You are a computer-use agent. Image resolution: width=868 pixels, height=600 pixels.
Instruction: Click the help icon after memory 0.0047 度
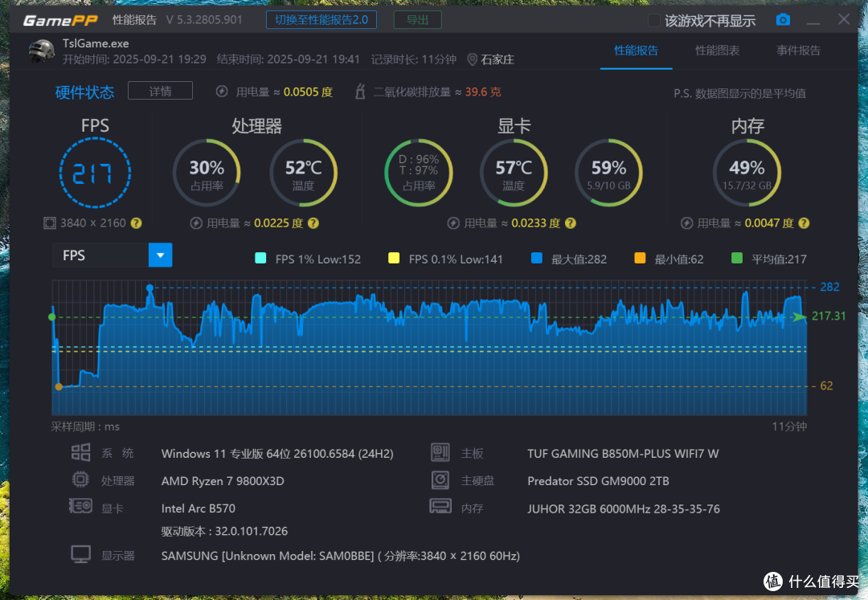[x=805, y=222]
